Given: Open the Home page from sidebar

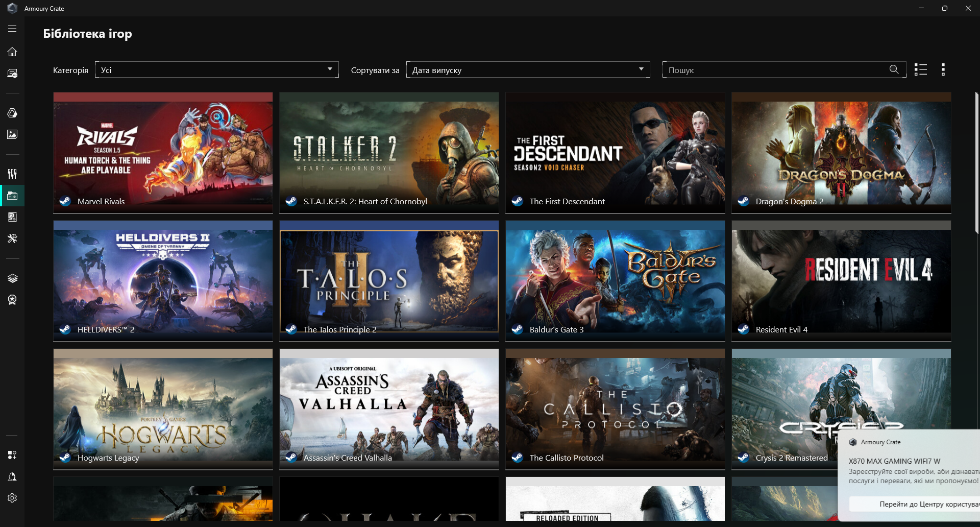Looking at the screenshot, I should pos(12,52).
